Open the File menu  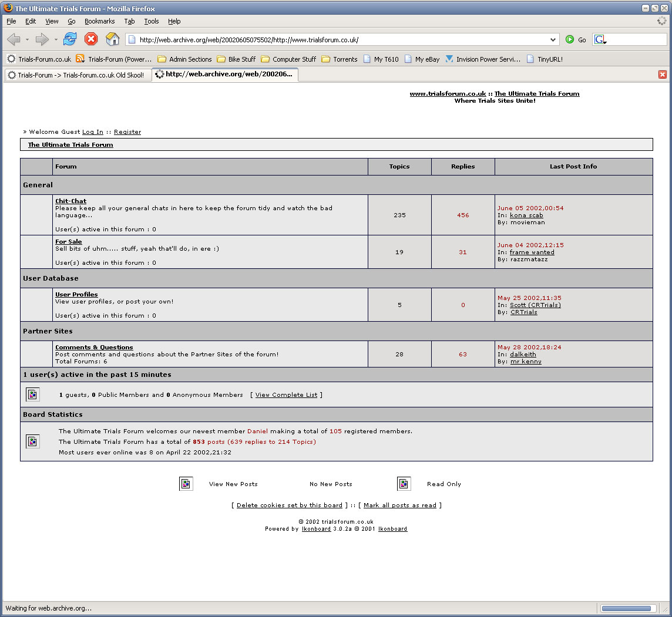point(11,21)
